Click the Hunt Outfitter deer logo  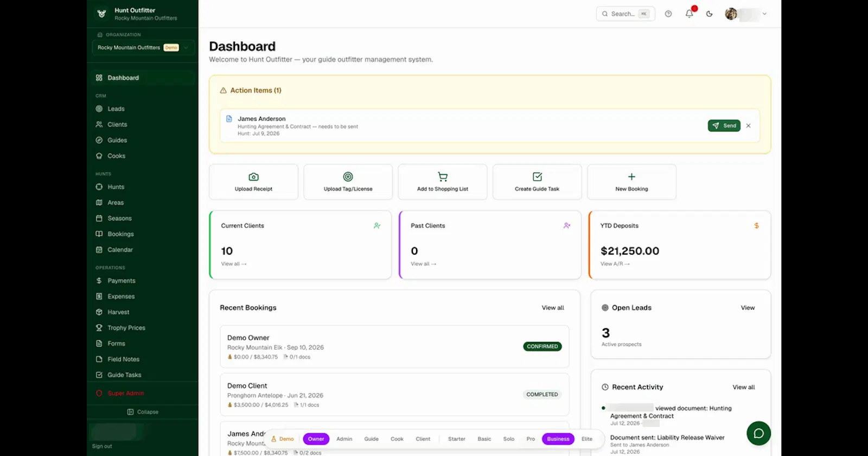point(101,14)
